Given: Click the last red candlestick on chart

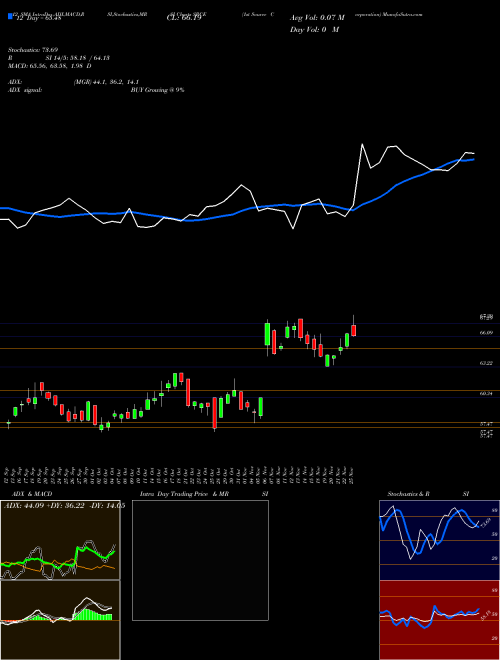Looking at the screenshot, I should (x=354, y=330).
